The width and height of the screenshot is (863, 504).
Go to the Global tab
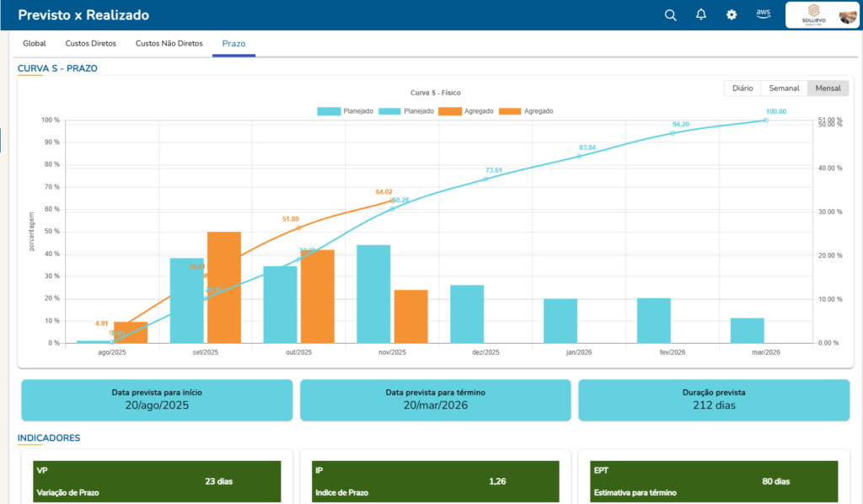tap(34, 43)
